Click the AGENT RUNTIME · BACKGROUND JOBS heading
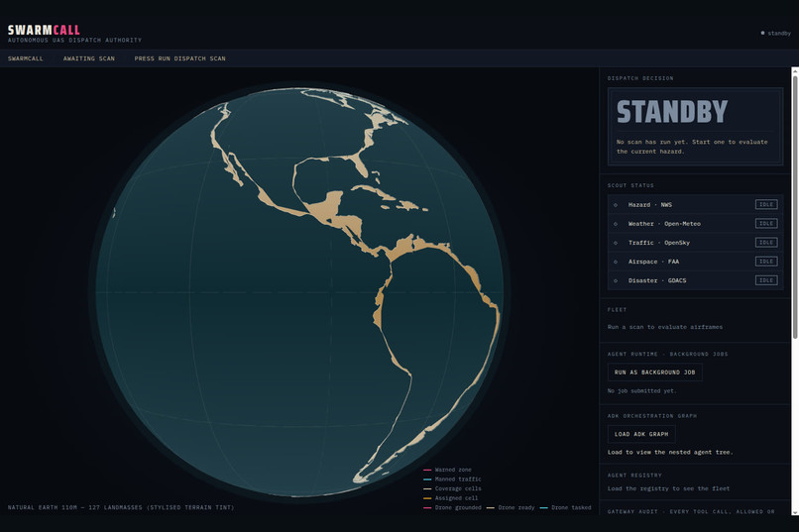The width and height of the screenshot is (799, 532). pyautogui.click(x=667, y=354)
